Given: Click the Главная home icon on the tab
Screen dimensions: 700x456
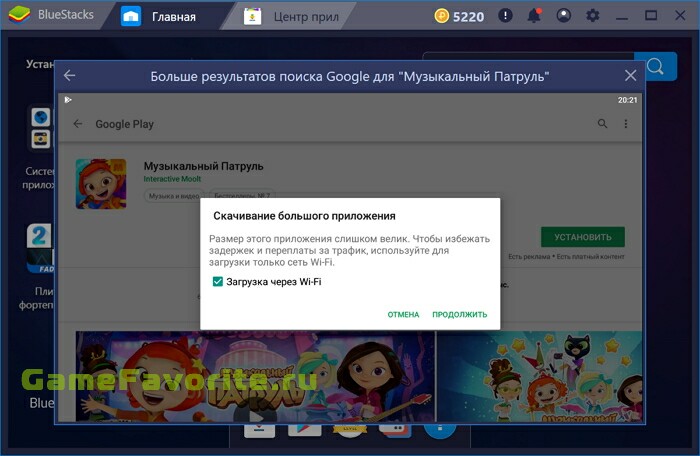Looking at the screenshot, I should click(131, 17).
